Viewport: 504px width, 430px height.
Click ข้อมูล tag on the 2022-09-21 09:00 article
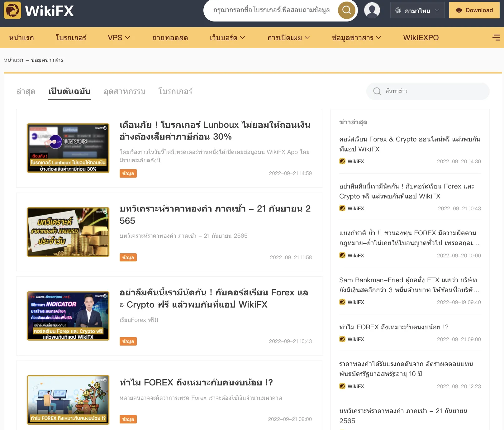128,419
